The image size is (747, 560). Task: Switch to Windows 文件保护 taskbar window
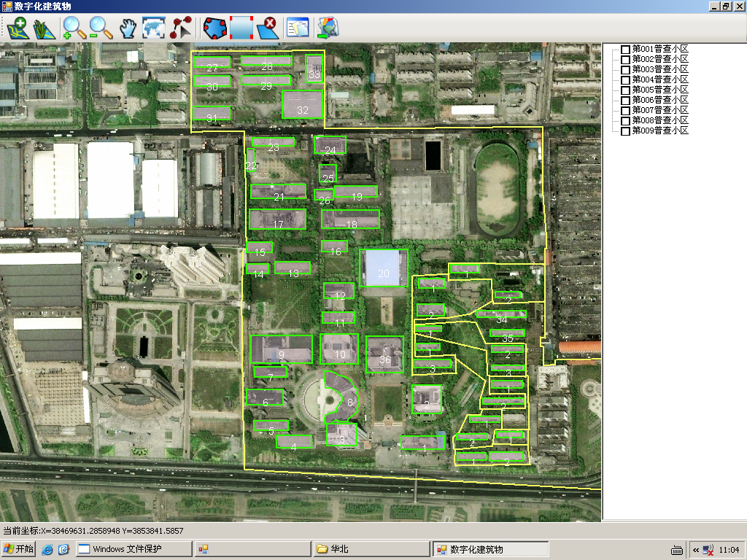click(133, 549)
